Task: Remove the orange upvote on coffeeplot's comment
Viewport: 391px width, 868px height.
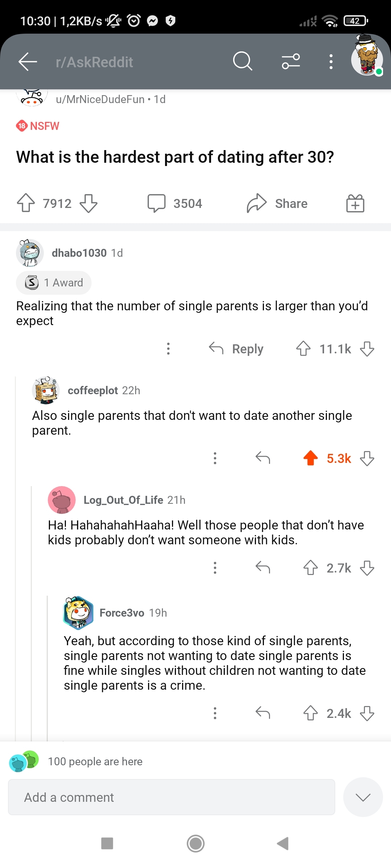Action: [311, 458]
